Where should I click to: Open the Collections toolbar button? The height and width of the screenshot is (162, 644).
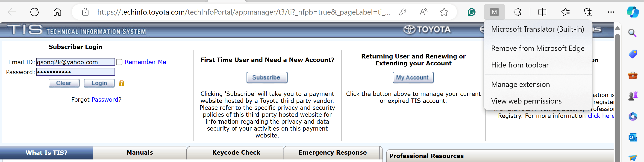pyautogui.click(x=588, y=12)
